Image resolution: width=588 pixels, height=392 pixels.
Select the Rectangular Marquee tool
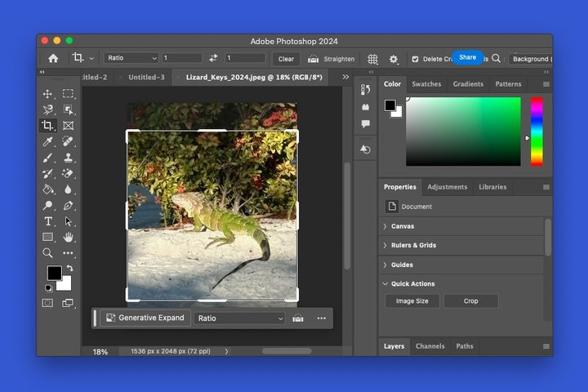68,93
